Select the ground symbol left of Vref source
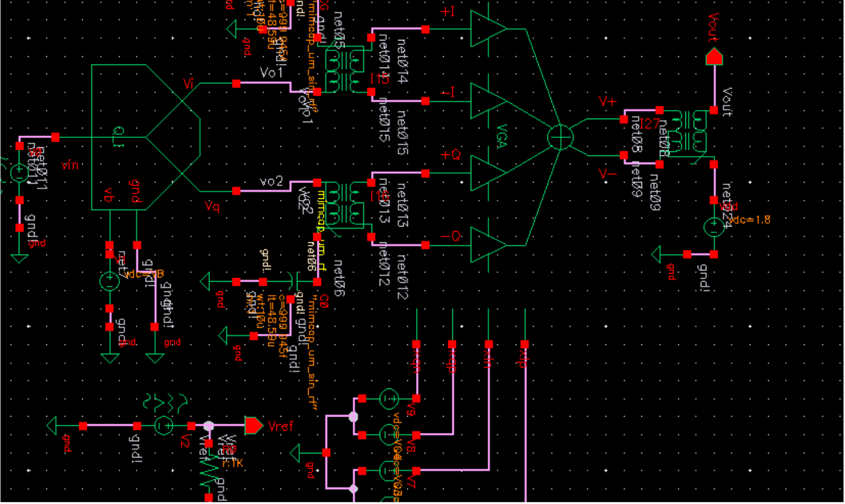This screenshot has width=845, height=504. tap(52, 425)
